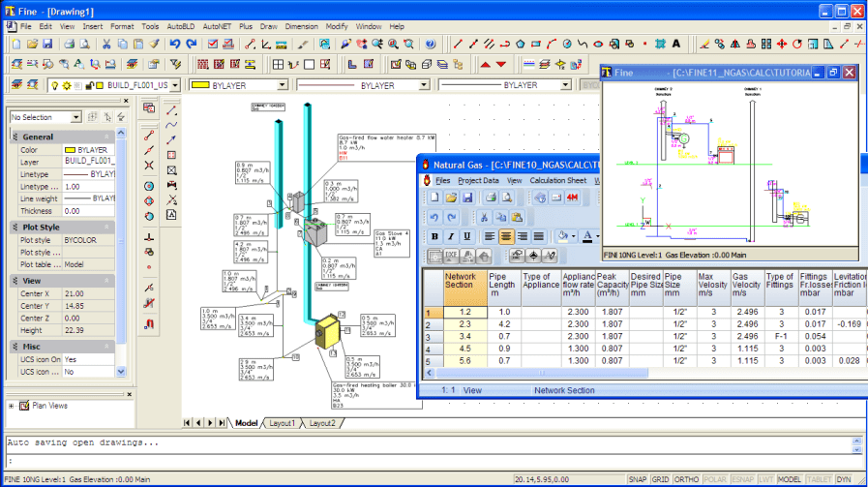Image resolution: width=868 pixels, height=487 pixels.
Task: Click the Undo arrow in main toolbar
Action: coord(175,45)
